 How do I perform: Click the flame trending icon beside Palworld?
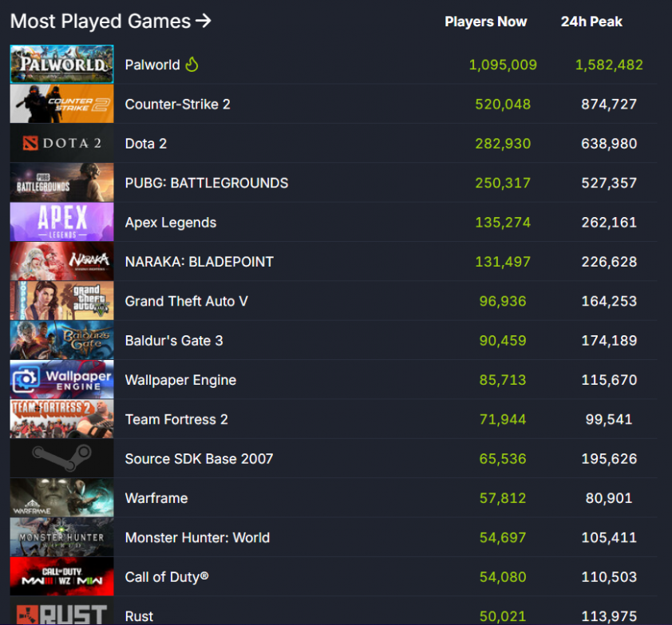(192, 65)
